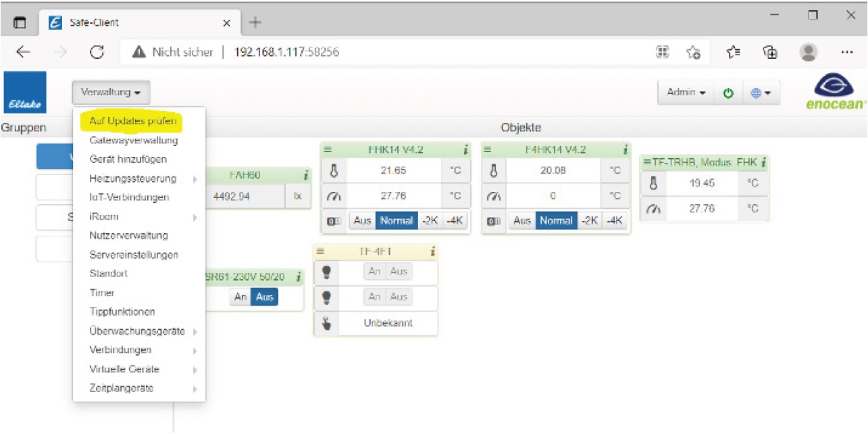The width and height of the screenshot is (868, 434).
Task: Click the info icon on FHK14 V4.2 card
Action: pos(465,150)
